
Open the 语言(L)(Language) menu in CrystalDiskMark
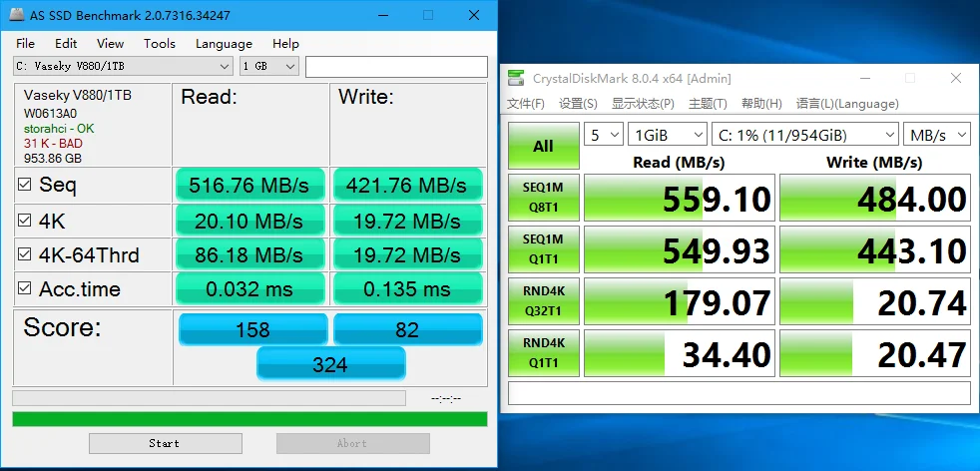[847, 104]
